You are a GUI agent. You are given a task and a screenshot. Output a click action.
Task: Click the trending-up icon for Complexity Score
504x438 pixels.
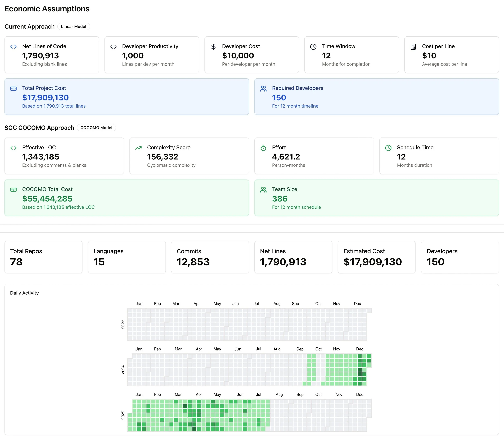(138, 148)
